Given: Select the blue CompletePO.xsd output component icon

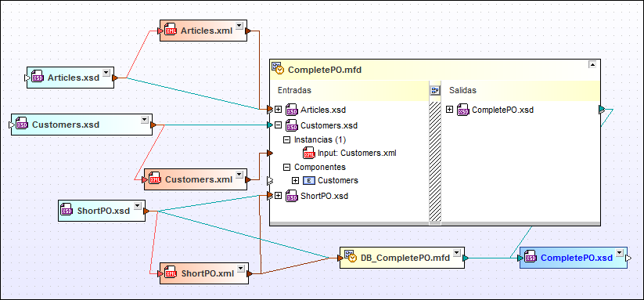Looking at the screenshot, I should pyautogui.click(x=531, y=258).
